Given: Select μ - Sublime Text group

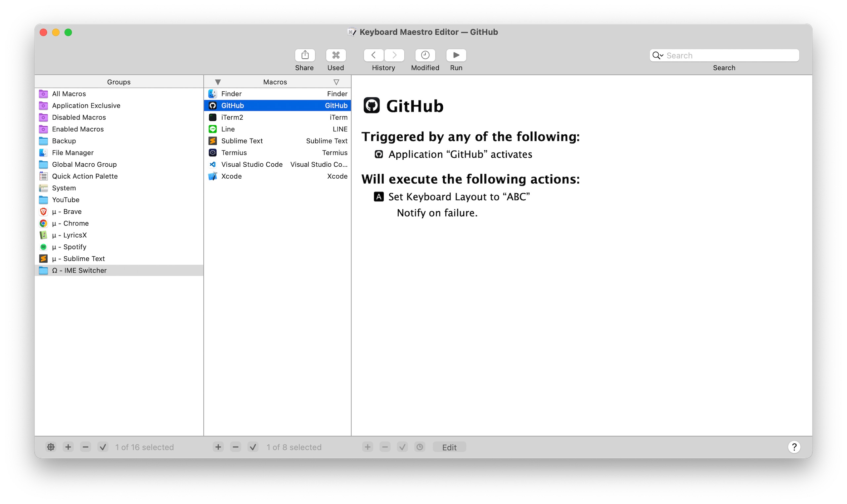Looking at the screenshot, I should pos(119,259).
